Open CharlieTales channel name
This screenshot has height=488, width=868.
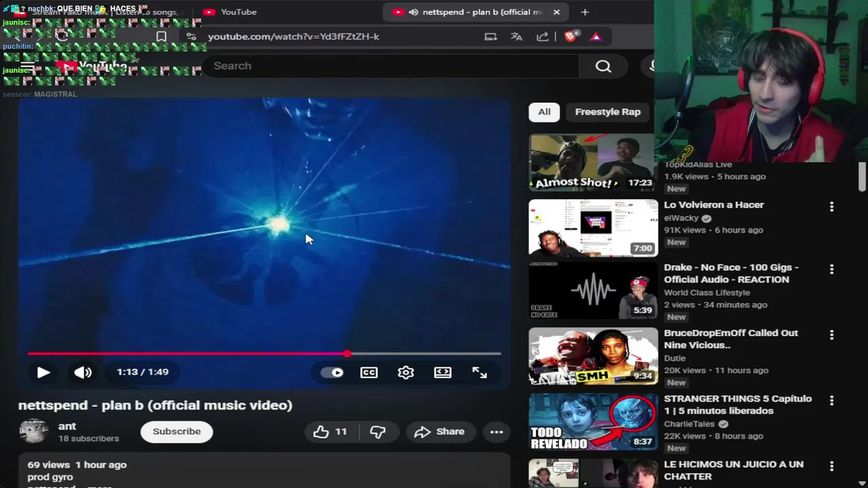689,424
